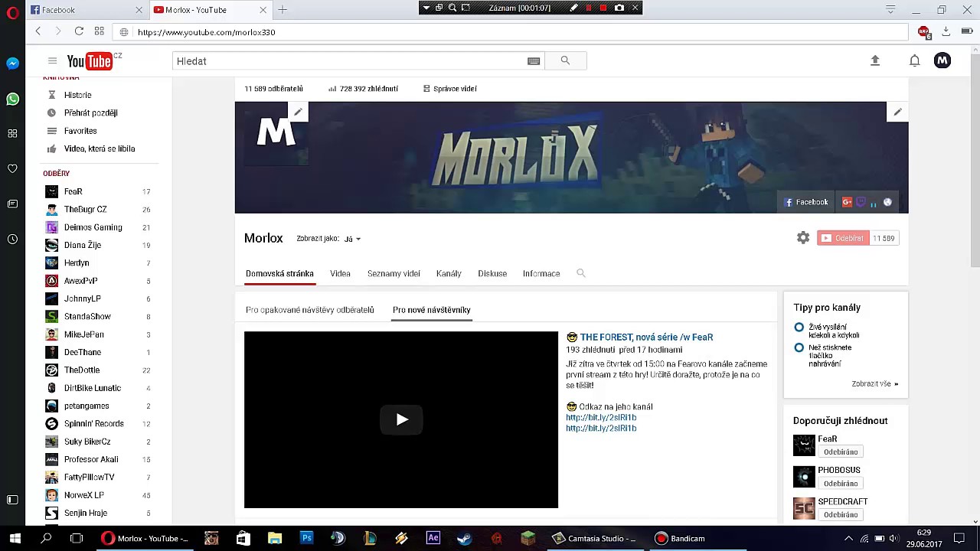The width and height of the screenshot is (980, 551).
Task: Expand 'Zobrazit vše' channel tips
Action: (x=875, y=384)
